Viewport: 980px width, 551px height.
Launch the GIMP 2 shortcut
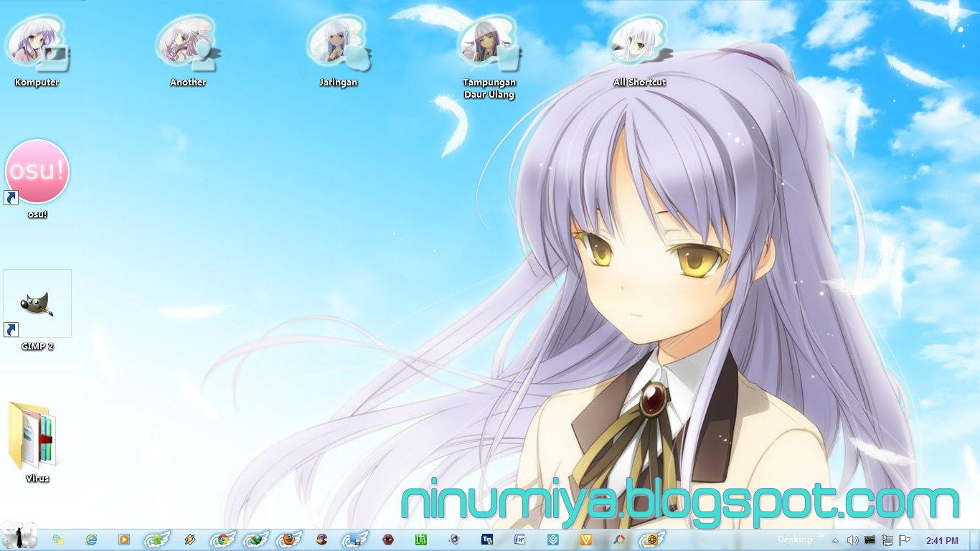(37, 310)
